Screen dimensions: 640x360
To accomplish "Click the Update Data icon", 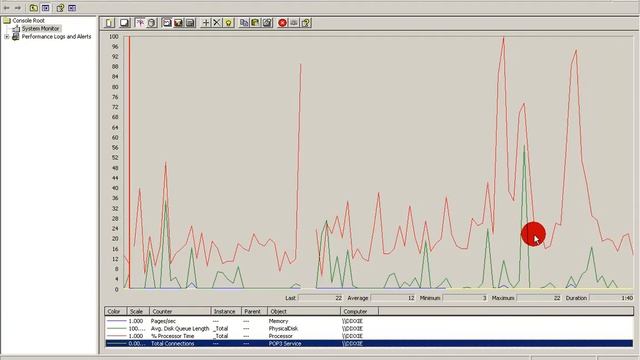I will click(294, 23).
